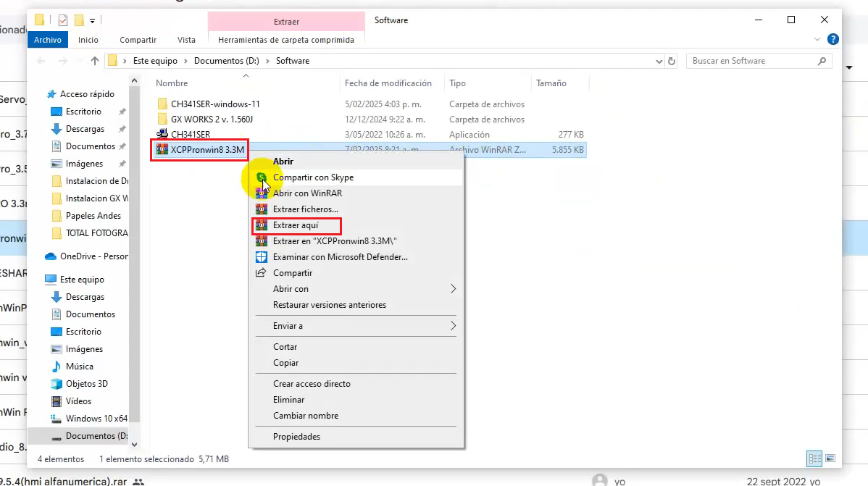
Task: Open Descargas under Este equipo
Action: pyautogui.click(x=85, y=297)
